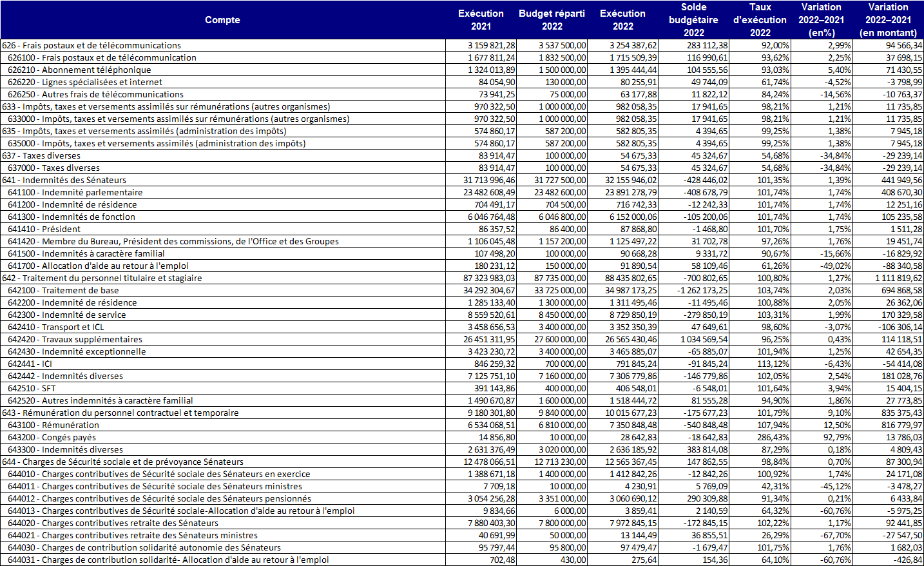The width and height of the screenshot is (924, 566).
Task: Click the 'Variation 2022–2021 (en montant)' header
Action: point(888,20)
